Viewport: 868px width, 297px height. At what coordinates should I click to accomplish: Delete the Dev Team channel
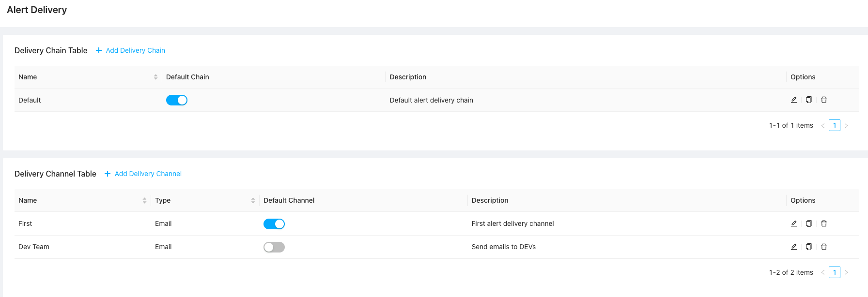click(x=824, y=247)
